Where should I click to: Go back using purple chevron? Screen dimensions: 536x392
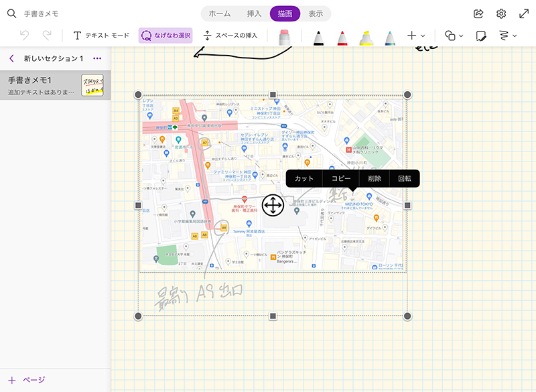coord(11,58)
